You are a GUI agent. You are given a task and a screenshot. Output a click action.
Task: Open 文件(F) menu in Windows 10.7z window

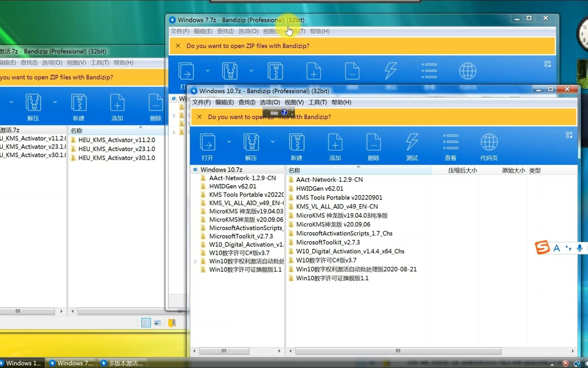(x=201, y=102)
